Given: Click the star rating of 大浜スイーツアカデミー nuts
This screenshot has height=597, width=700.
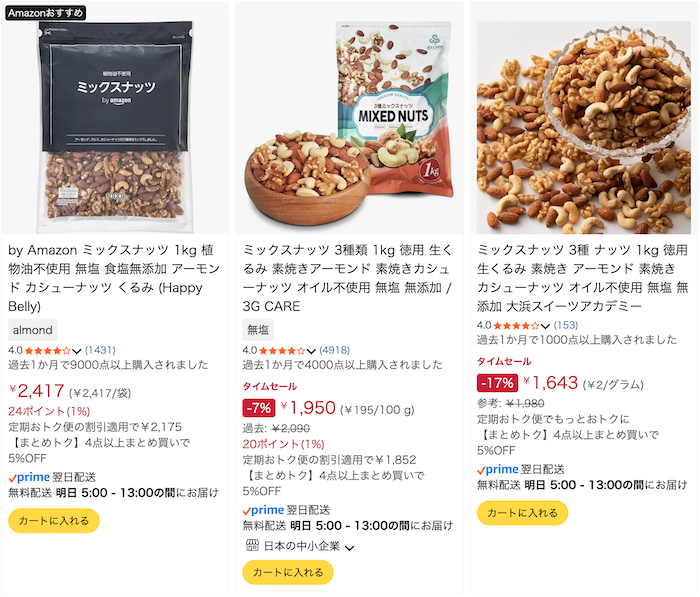Looking at the screenshot, I should click(x=517, y=326).
